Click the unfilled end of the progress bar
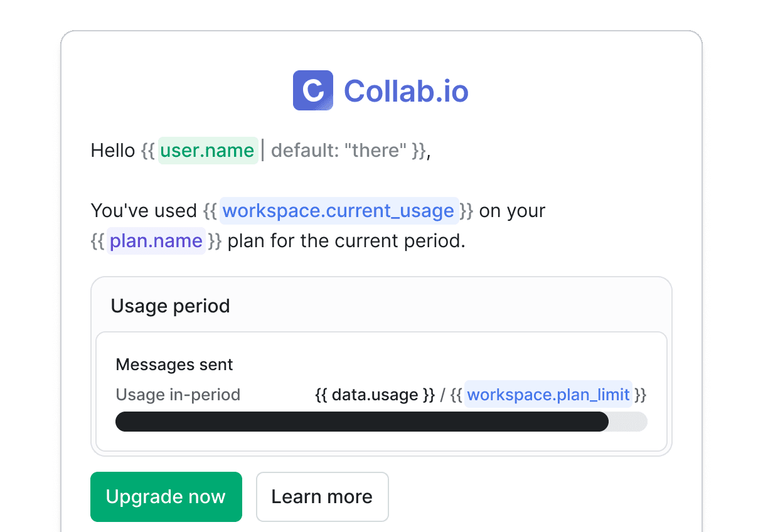763x532 pixels. pyautogui.click(x=629, y=422)
